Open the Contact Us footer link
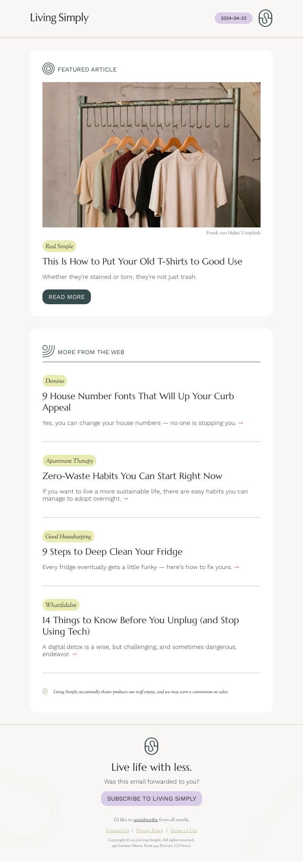This screenshot has width=303, height=868. coord(117,831)
